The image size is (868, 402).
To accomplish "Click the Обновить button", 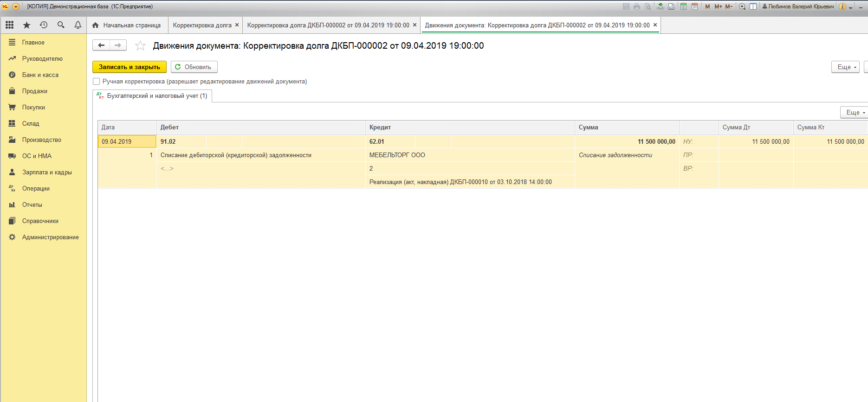I will [x=194, y=67].
